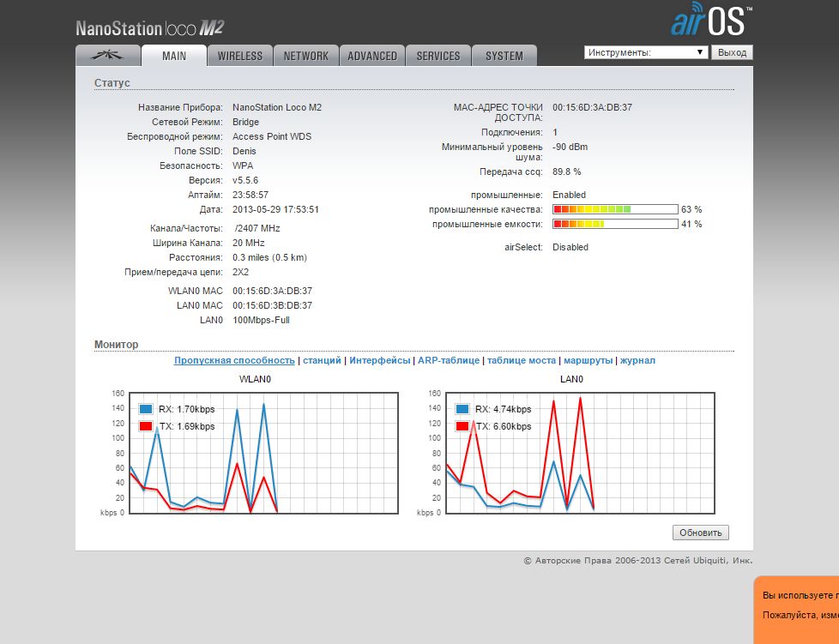
Task: Click the orange notification popup
Action: pyautogui.click(x=797, y=610)
